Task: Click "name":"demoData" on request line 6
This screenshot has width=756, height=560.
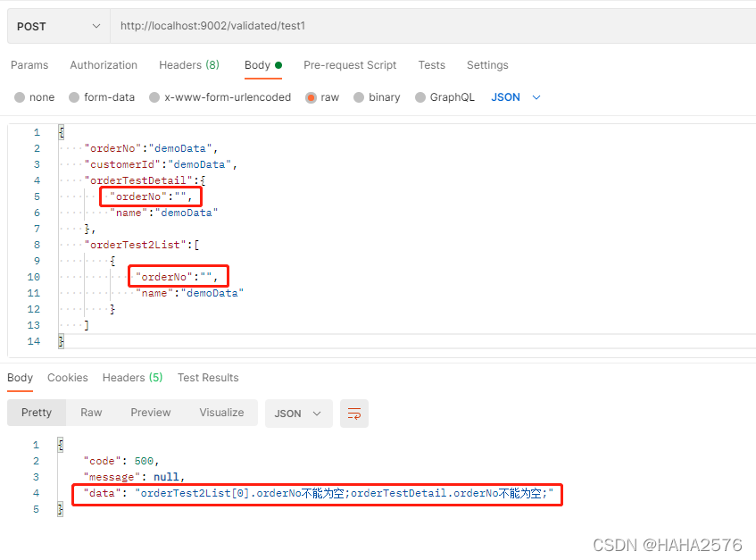Action: 164,213
